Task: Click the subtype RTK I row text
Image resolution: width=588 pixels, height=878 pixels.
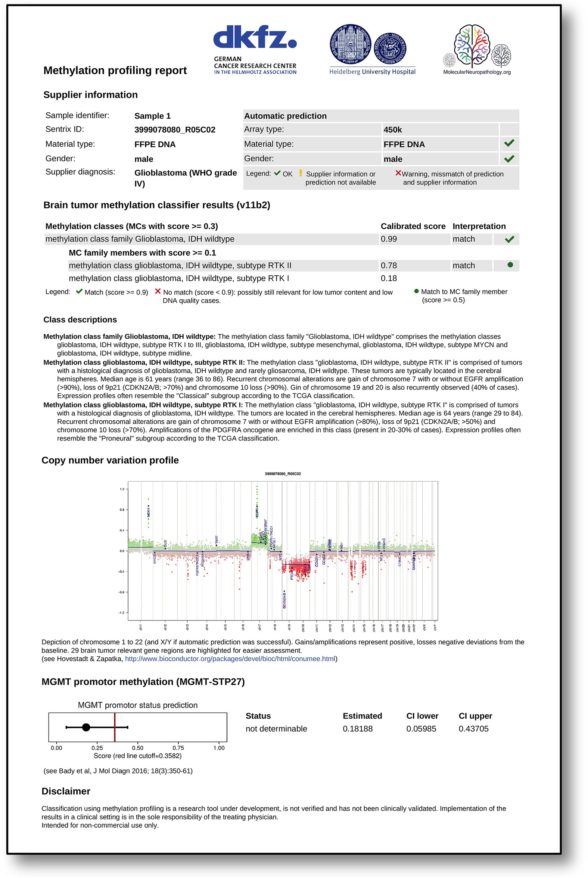Action: (179, 278)
